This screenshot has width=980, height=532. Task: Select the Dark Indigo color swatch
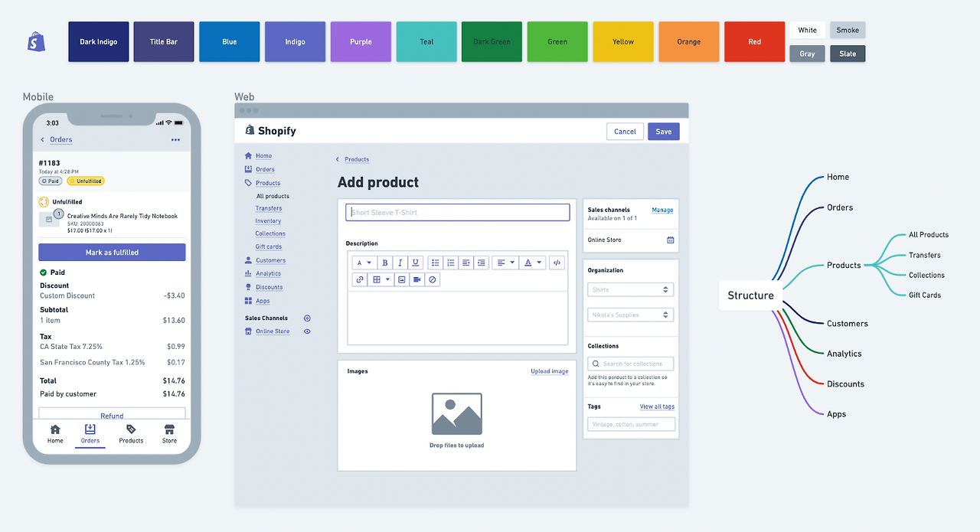[98, 41]
